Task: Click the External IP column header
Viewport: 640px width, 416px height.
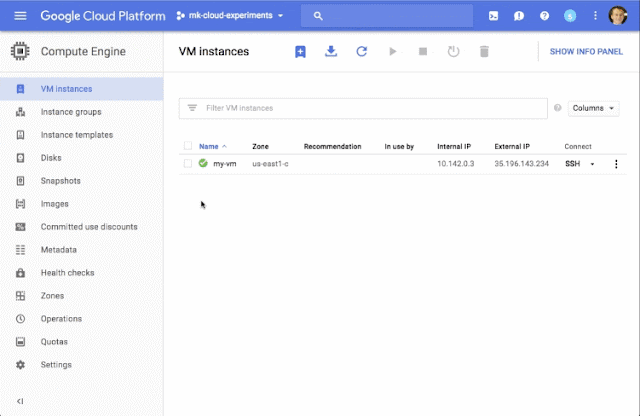Action: (x=512, y=146)
